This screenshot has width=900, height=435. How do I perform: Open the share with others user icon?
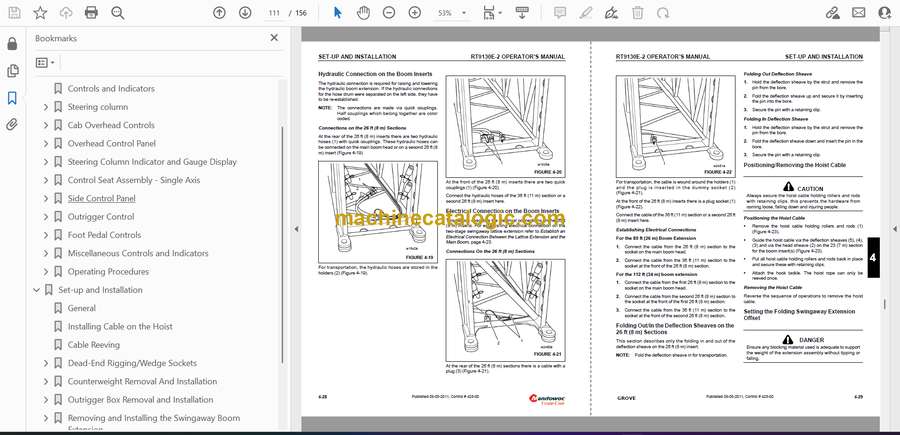885,13
